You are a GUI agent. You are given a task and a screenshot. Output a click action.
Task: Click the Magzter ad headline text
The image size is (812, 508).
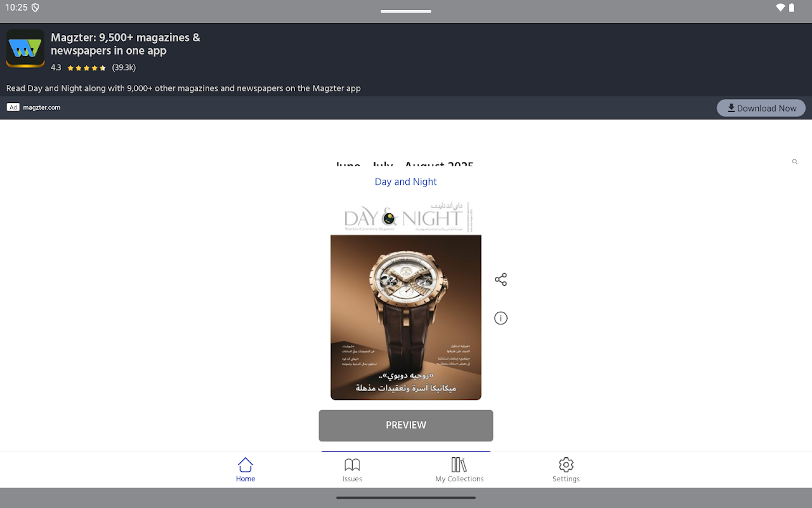coord(126,44)
